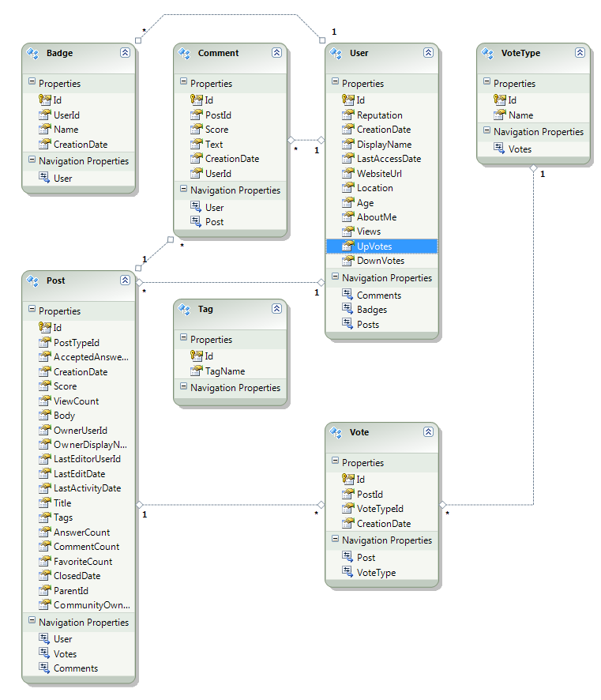Image resolution: width=601 pixels, height=700 pixels.
Task: Click the VoteType entity type icon
Action: pyautogui.click(x=488, y=54)
